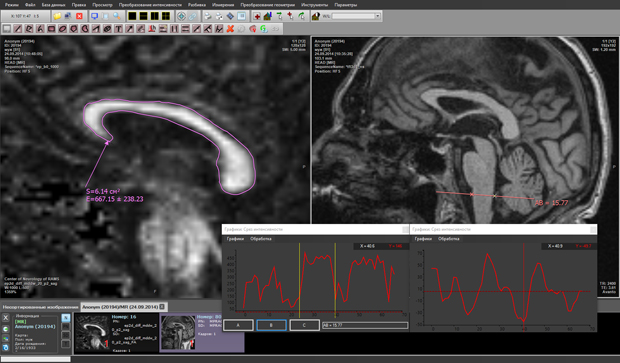Viewport: 620px width, 363px height.
Task: Click the red close-study X icon
Action: [x=79, y=16]
